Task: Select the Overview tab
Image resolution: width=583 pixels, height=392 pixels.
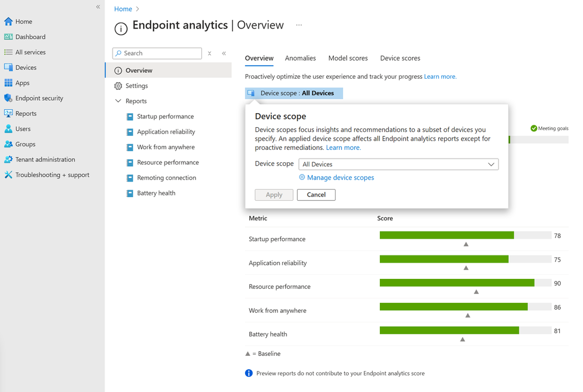Action: (259, 58)
